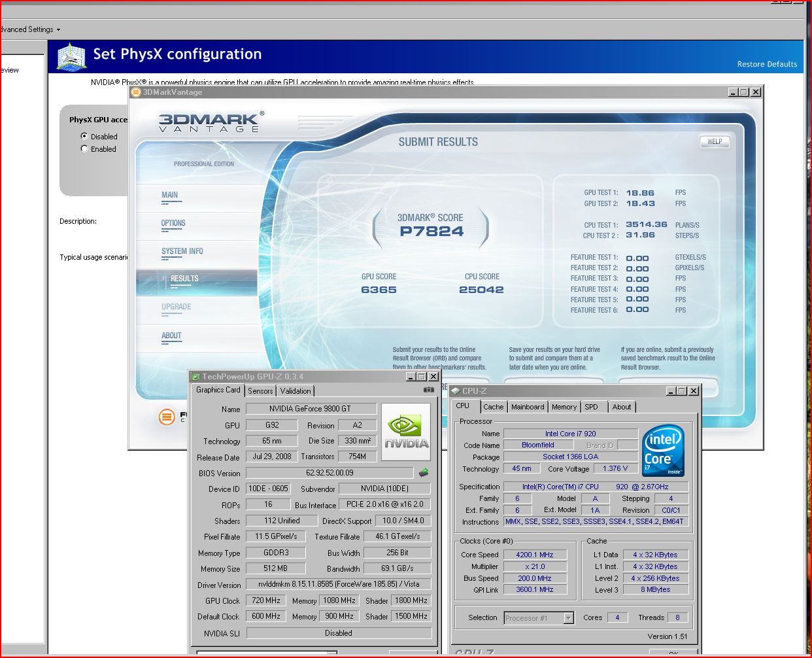Click the Release Date value Jul 29, 2008
Image resolution: width=812 pixels, height=658 pixels.
(x=272, y=457)
